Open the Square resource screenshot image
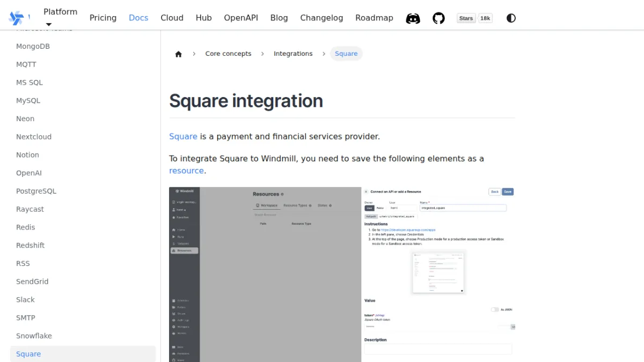The height and width of the screenshot is (362, 644). (x=342, y=275)
